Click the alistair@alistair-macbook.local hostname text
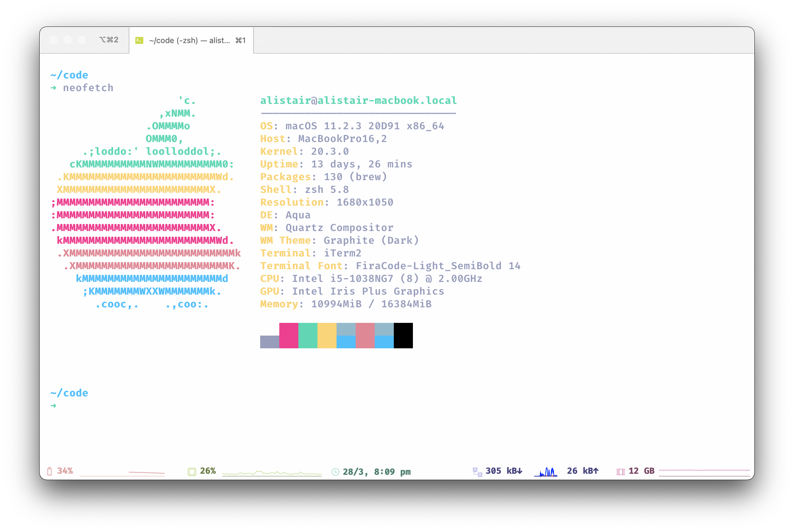Viewport: 794px width, 532px height. click(358, 101)
